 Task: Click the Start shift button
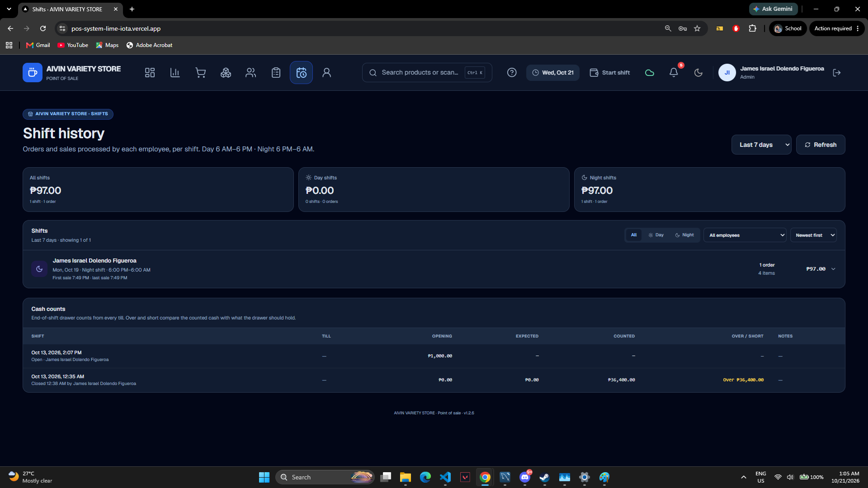pyautogui.click(x=610, y=73)
